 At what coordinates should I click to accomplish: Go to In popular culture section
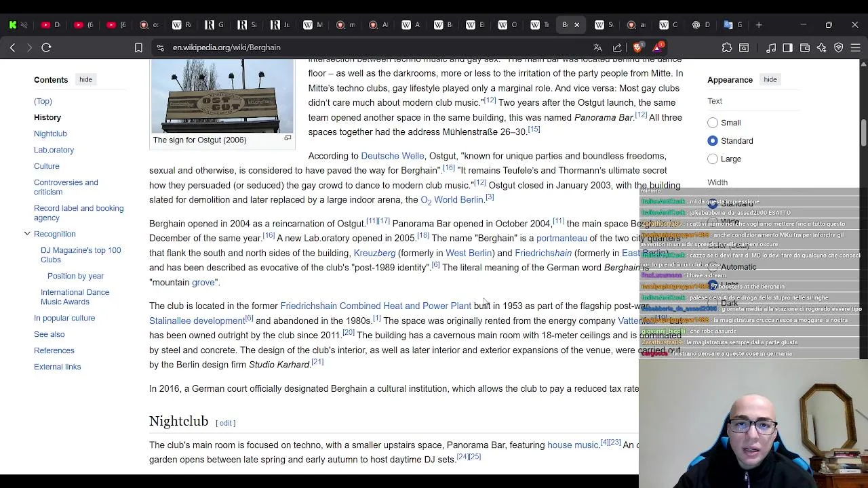coord(64,318)
